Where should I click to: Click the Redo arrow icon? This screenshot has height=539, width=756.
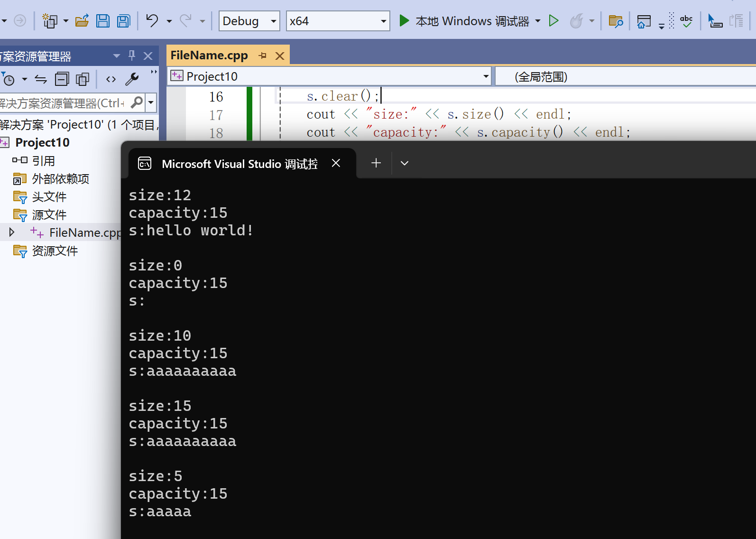click(x=185, y=20)
